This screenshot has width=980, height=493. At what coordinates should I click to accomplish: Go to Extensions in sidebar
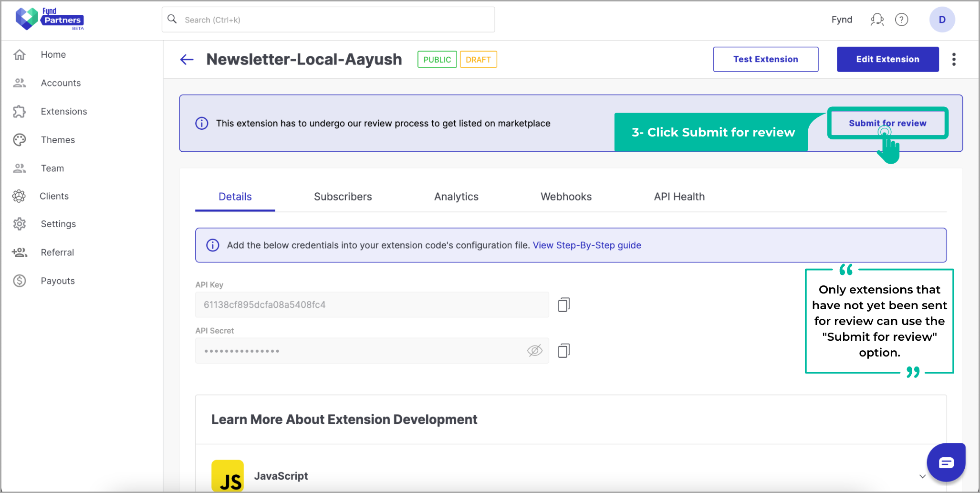click(x=64, y=111)
